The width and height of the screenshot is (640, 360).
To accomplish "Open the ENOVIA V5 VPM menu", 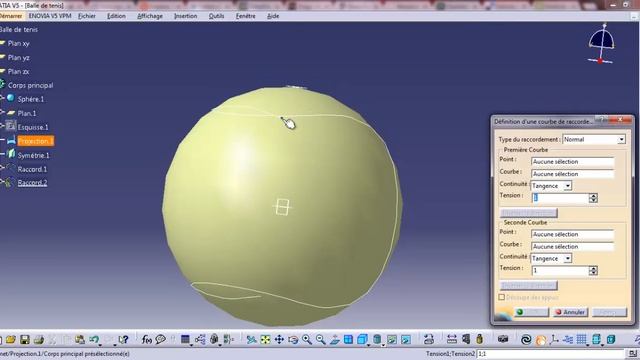I will (x=50, y=16).
